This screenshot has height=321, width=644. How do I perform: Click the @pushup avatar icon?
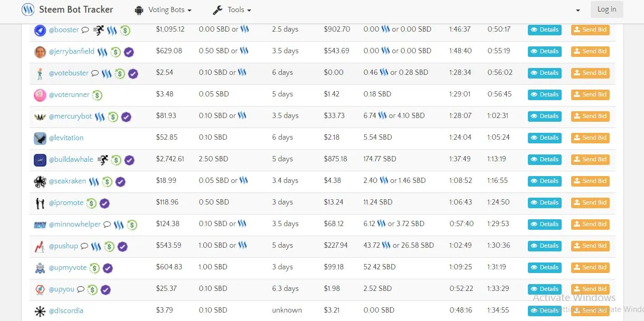pyautogui.click(x=40, y=247)
